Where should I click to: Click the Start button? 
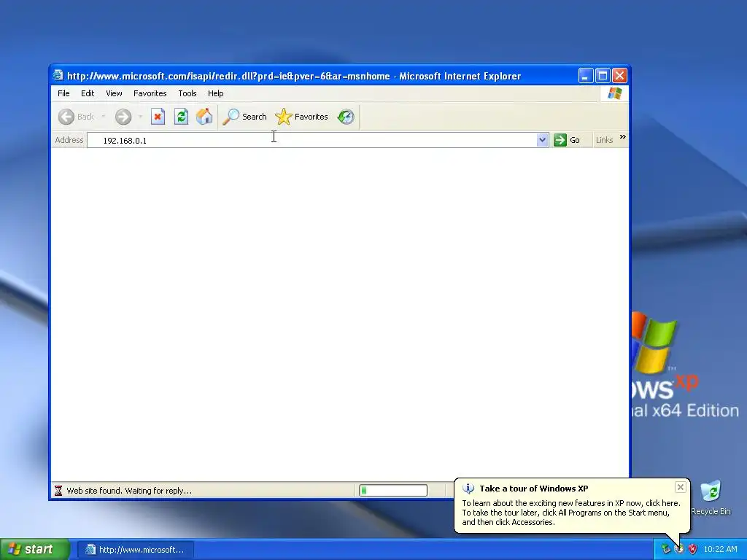[x=35, y=550]
